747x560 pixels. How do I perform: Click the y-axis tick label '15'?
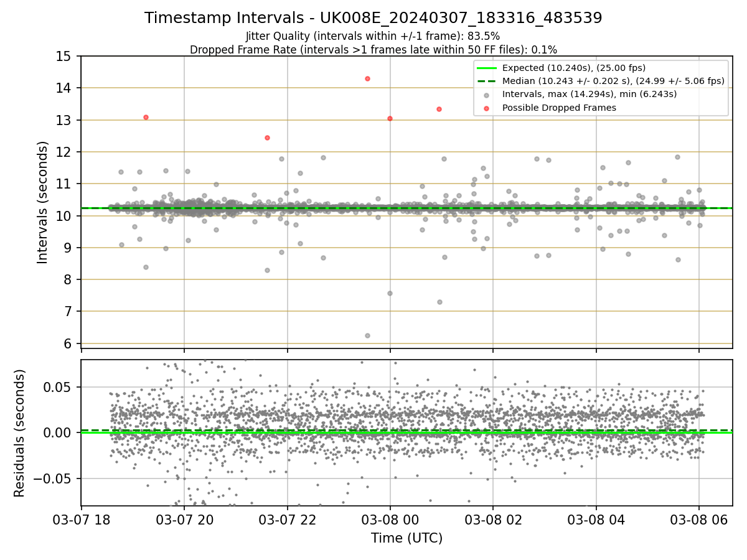[x=64, y=57]
